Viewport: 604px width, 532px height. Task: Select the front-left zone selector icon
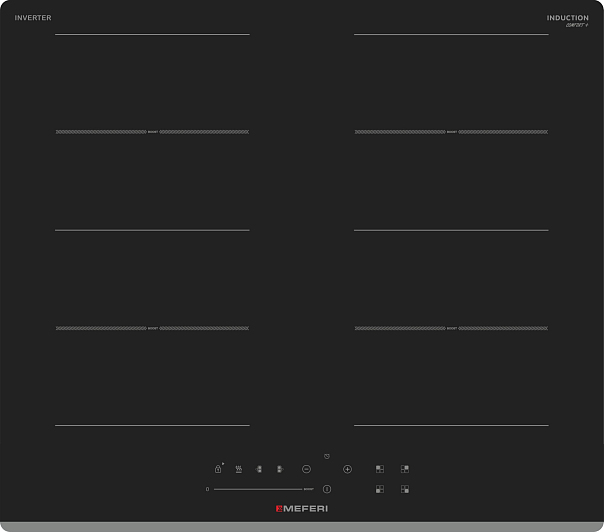(379, 489)
